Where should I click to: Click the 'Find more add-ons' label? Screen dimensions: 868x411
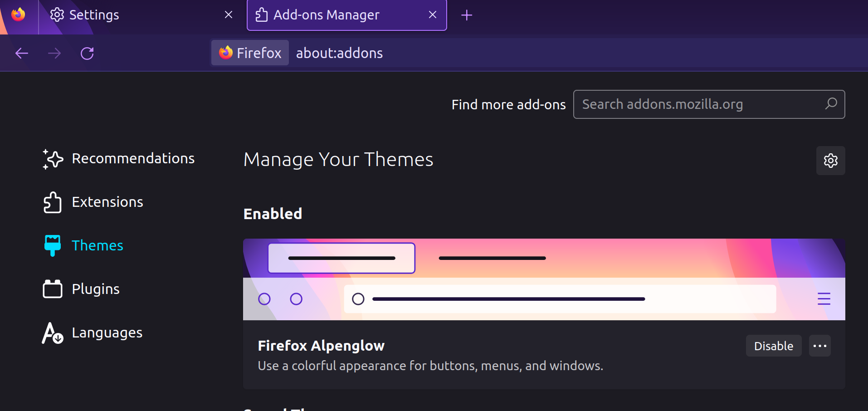pyautogui.click(x=508, y=105)
